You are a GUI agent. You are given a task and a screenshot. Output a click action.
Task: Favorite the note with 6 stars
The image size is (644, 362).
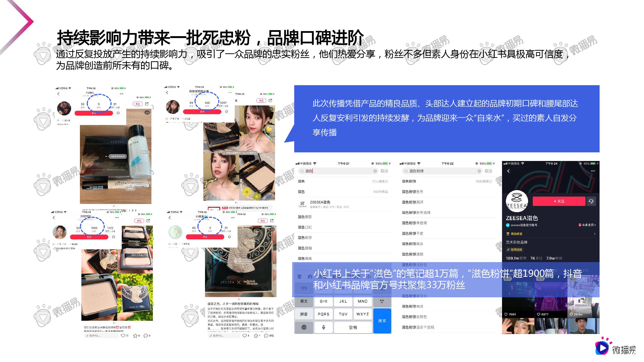coord(135,336)
